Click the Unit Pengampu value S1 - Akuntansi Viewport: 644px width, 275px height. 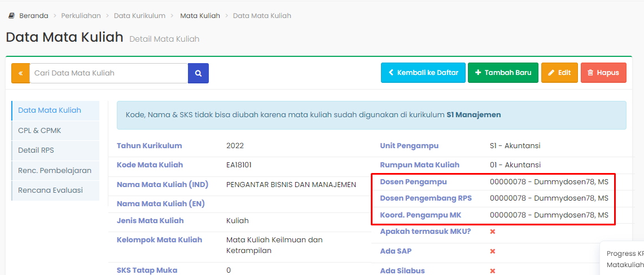click(515, 146)
